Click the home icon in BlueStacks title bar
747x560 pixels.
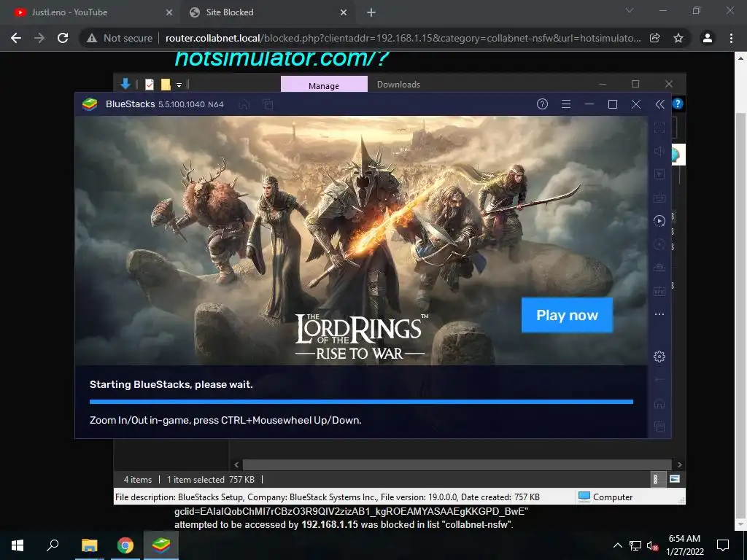pyautogui.click(x=244, y=104)
